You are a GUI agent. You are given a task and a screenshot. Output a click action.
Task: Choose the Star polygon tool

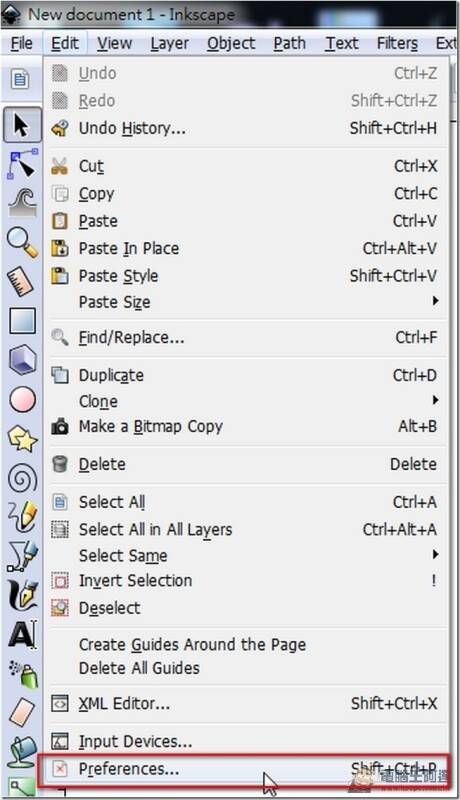coord(22,439)
